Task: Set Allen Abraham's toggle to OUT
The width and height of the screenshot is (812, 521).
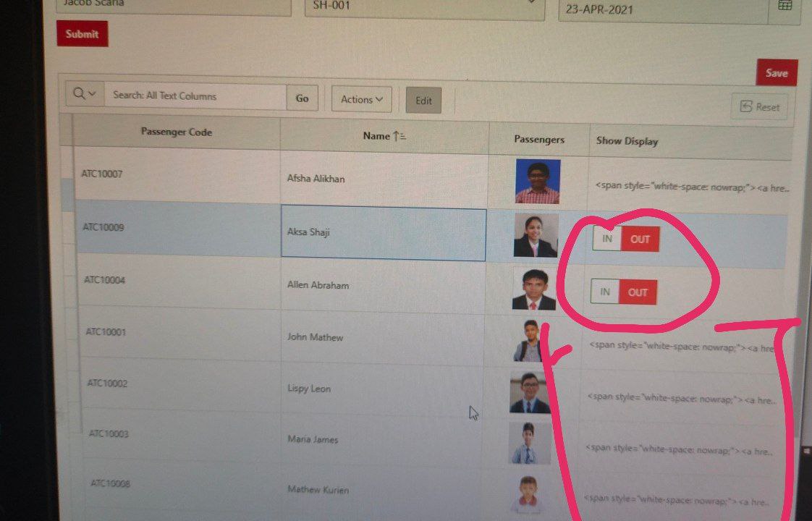Action: tap(638, 292)
